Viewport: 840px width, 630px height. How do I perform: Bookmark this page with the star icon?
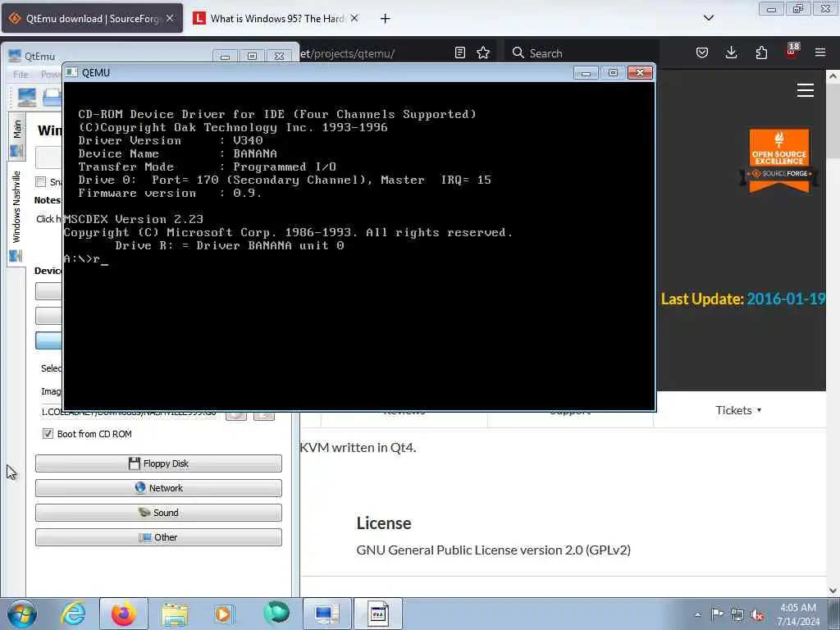coord(483,52)
